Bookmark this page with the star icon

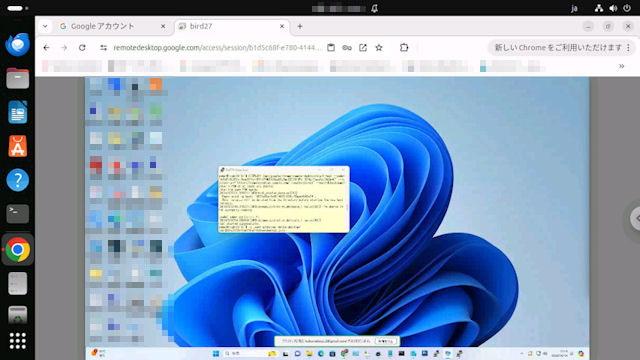pyautogui.click(x=379, y=48)
